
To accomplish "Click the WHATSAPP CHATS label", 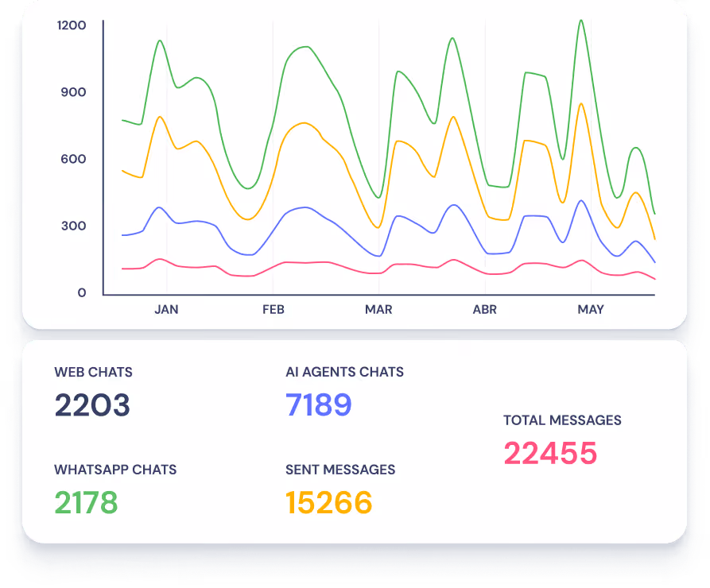I will pos(115,470).
